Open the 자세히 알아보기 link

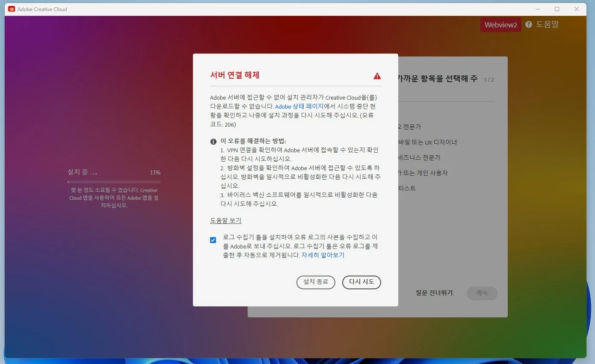pos(323,255)
